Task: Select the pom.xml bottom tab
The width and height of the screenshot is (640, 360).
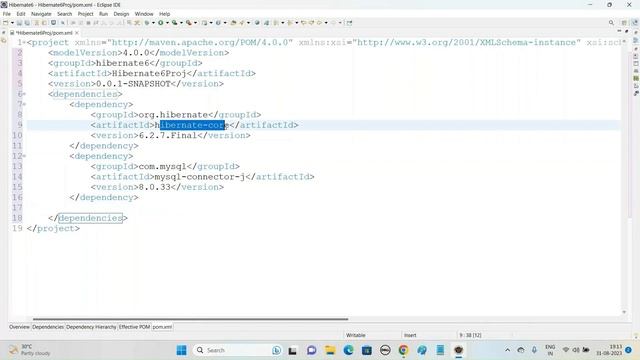Action: point(162,327)
